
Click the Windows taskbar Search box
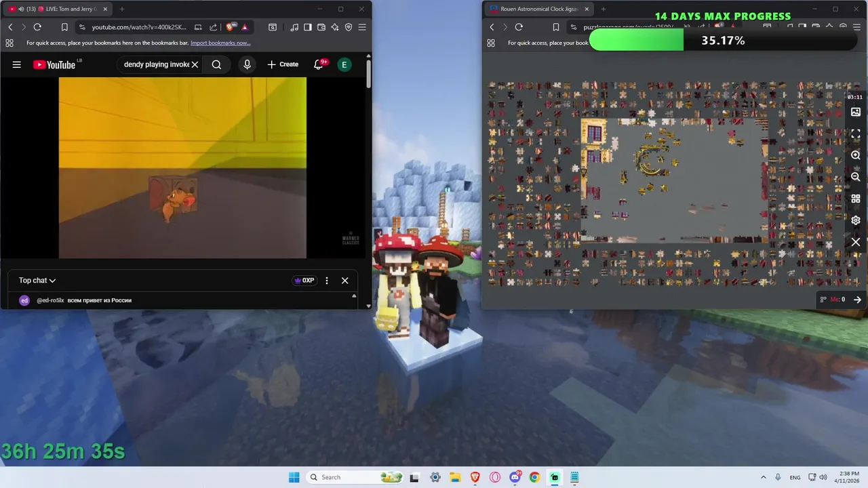coord(355,477)
